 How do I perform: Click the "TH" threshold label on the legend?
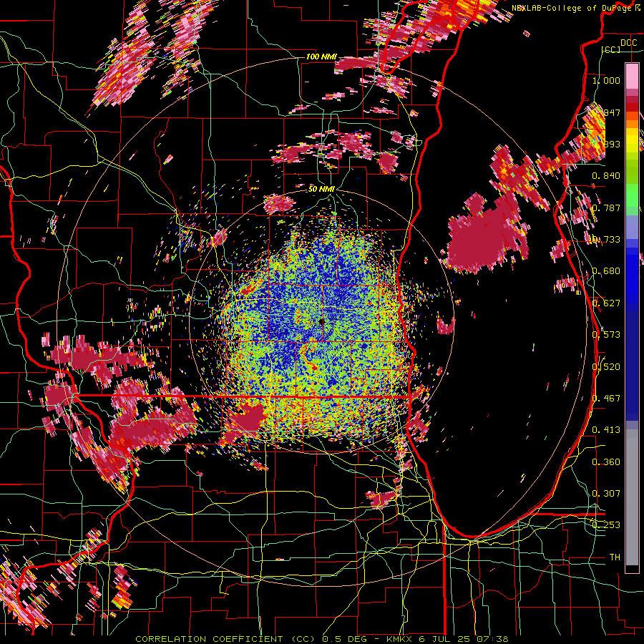point(615,557)
